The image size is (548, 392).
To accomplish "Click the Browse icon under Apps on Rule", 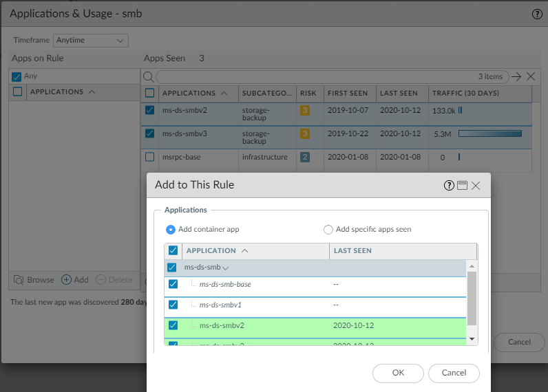I will pos(19,280).
